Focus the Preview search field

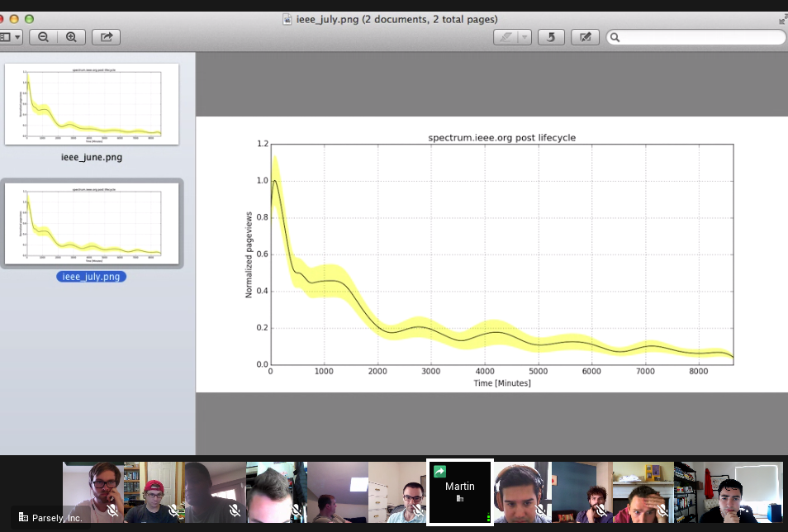tap(696, 37)
